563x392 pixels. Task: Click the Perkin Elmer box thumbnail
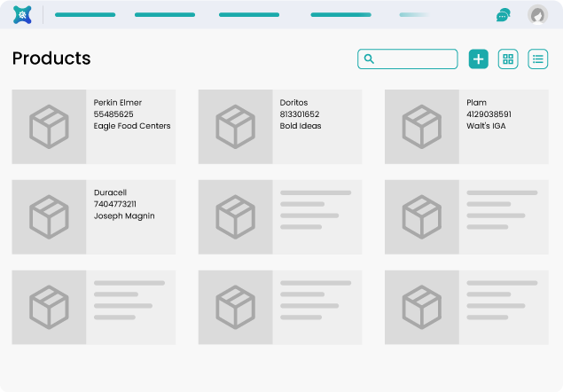[49, 127]
